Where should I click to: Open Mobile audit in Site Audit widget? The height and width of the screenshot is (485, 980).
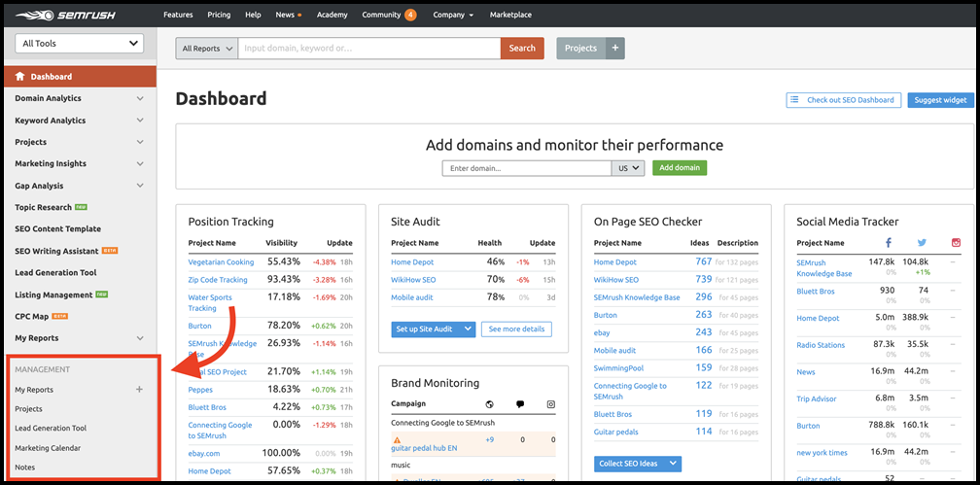(x=412, y=297)
